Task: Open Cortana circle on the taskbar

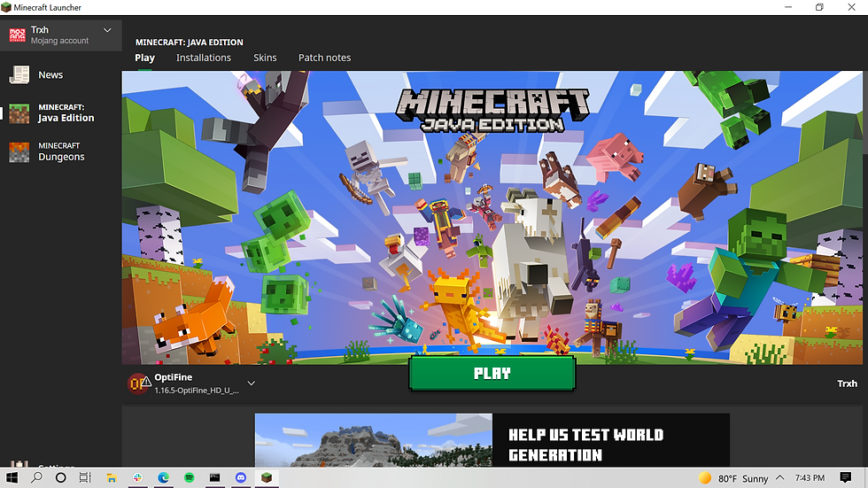Action: click(x=61, y=477)
